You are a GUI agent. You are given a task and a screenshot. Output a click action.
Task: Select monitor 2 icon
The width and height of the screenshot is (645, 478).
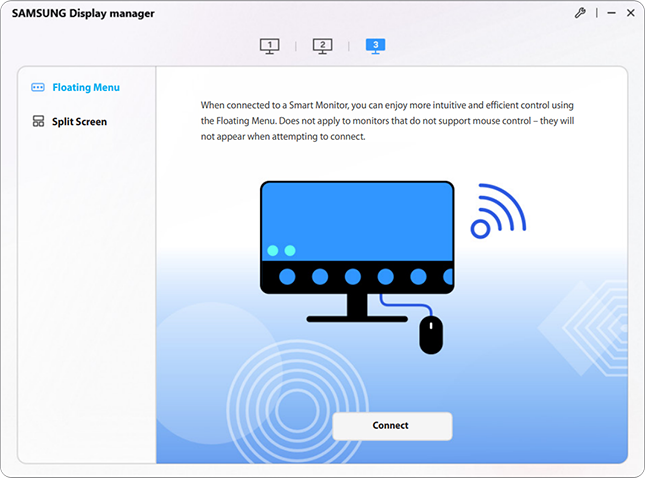point(322,46)
